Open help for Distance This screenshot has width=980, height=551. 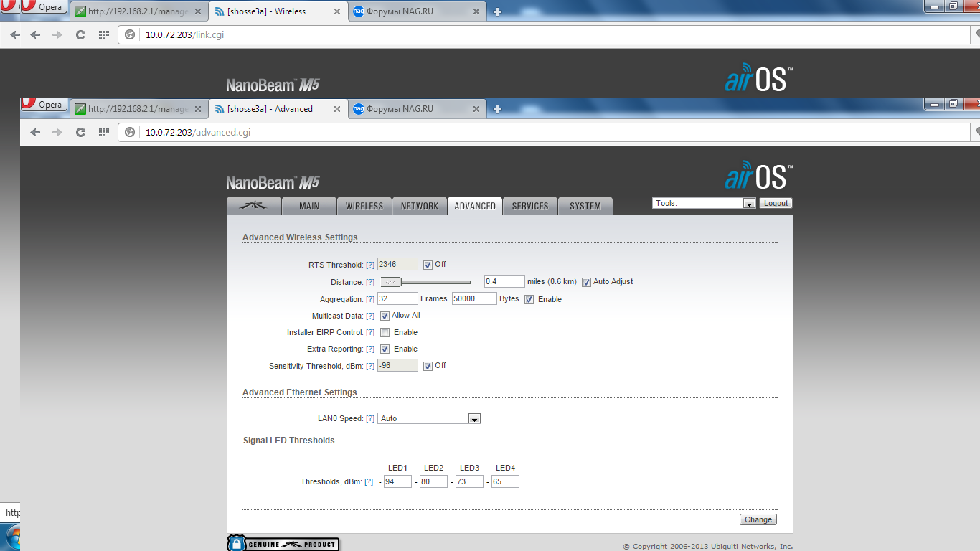click(370, 283)
